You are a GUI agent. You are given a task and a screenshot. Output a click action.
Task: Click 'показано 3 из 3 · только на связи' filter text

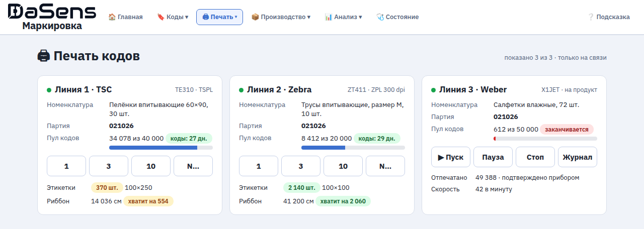555,58
